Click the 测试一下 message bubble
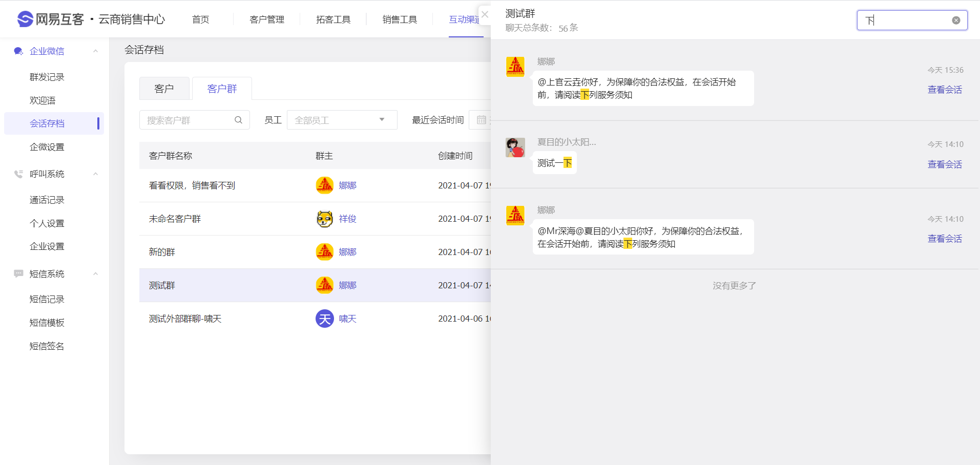The width and height of the screenshot is (980, 465). 555,163
